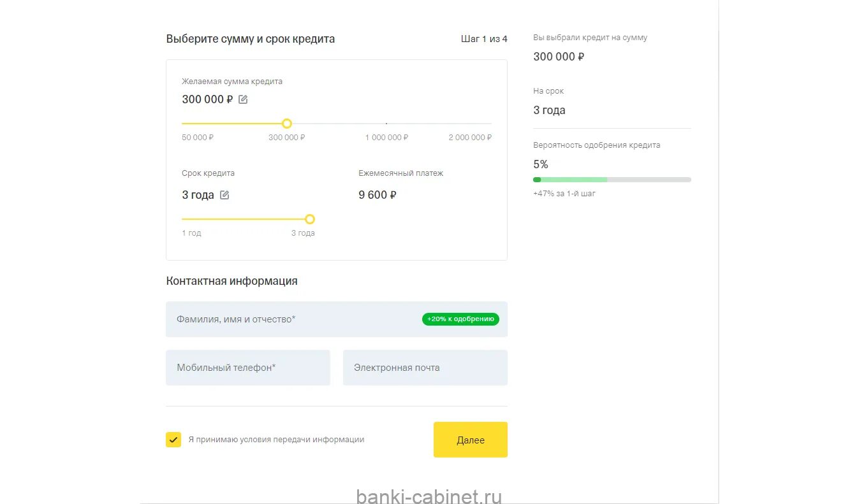Select the 300 000 ₽ slider scale label
Image resolution: width=859 pixels, height=504 pixels.
point(287,138)
